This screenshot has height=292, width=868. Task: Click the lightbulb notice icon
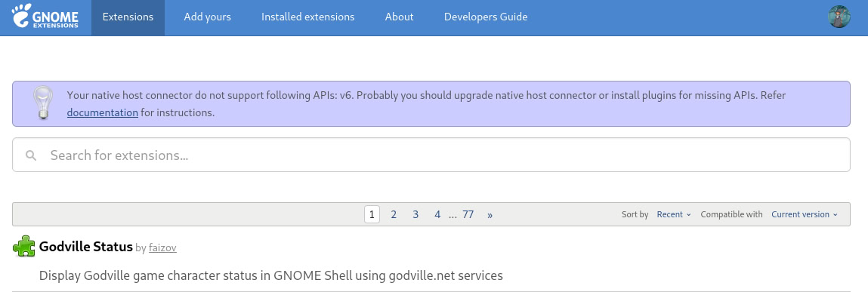pyautogui.click(x=43, y=103)
